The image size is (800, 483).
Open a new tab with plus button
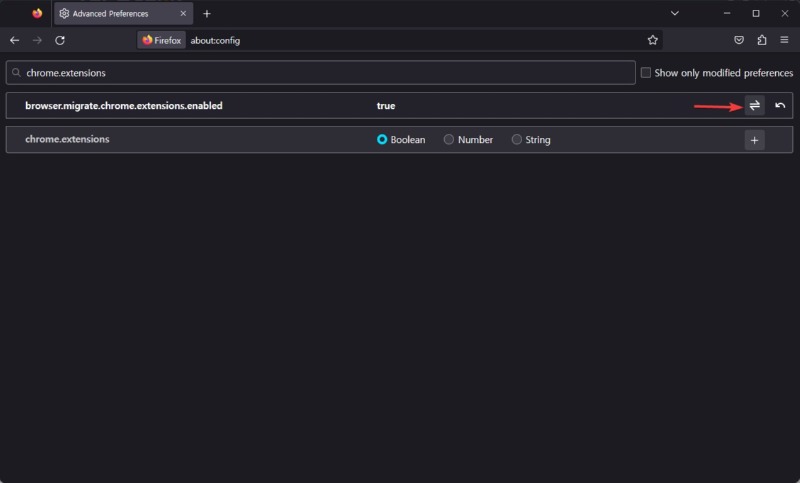207,13
